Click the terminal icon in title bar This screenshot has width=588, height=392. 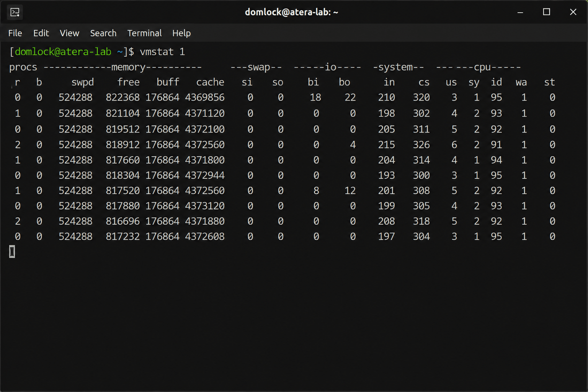click(x=15, y=12)
